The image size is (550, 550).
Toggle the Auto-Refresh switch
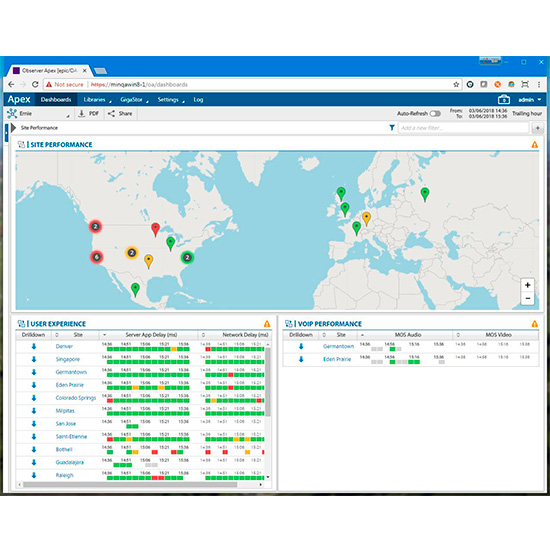pyautogui.click(x=435, y=114)
